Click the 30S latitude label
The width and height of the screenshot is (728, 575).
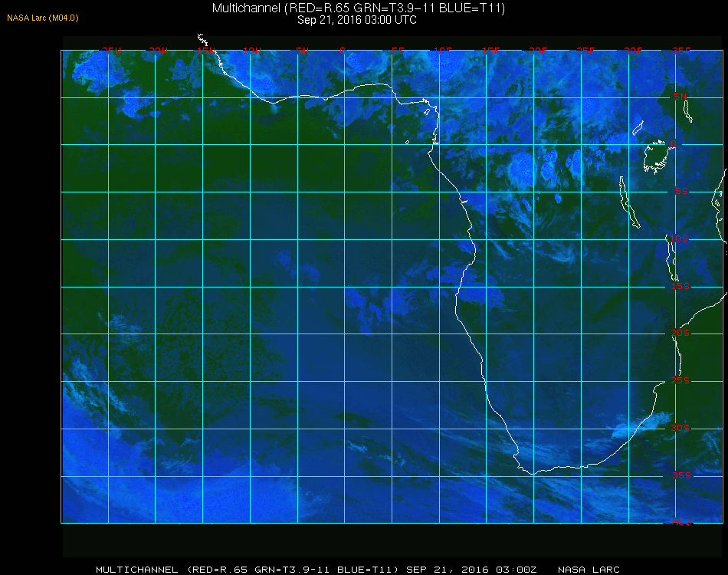click(680, 429)
